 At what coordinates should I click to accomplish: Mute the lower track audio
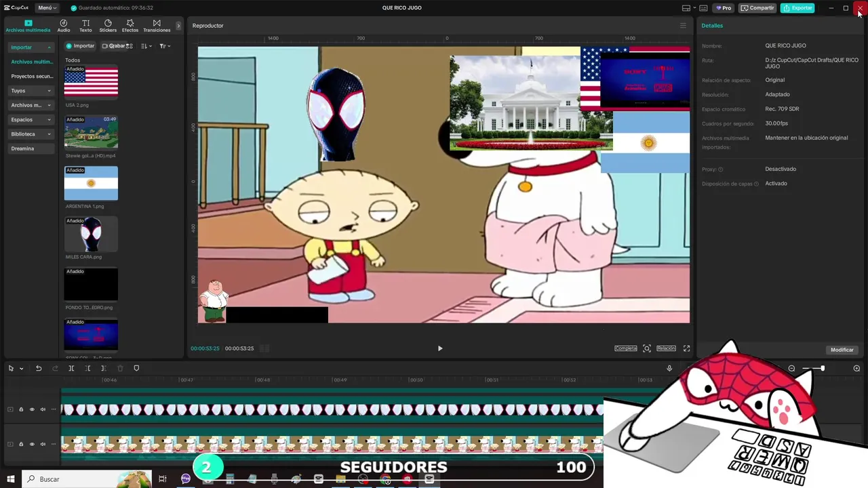pyautogui.click(x=43, y=444)
